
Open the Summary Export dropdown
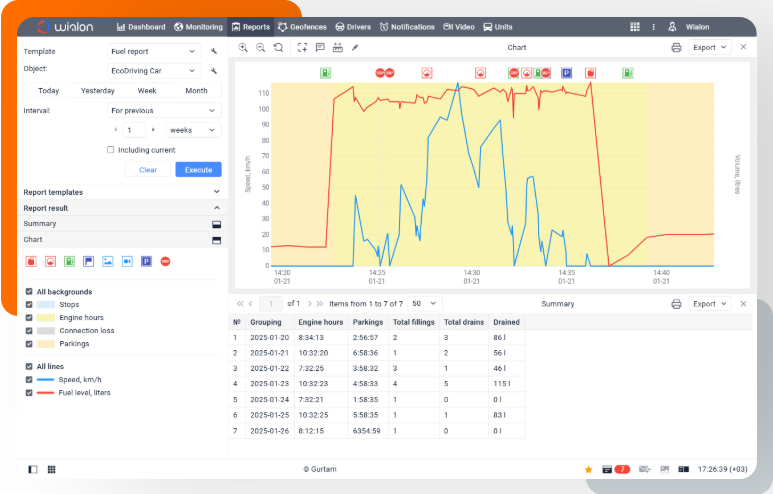pos(709,304)
